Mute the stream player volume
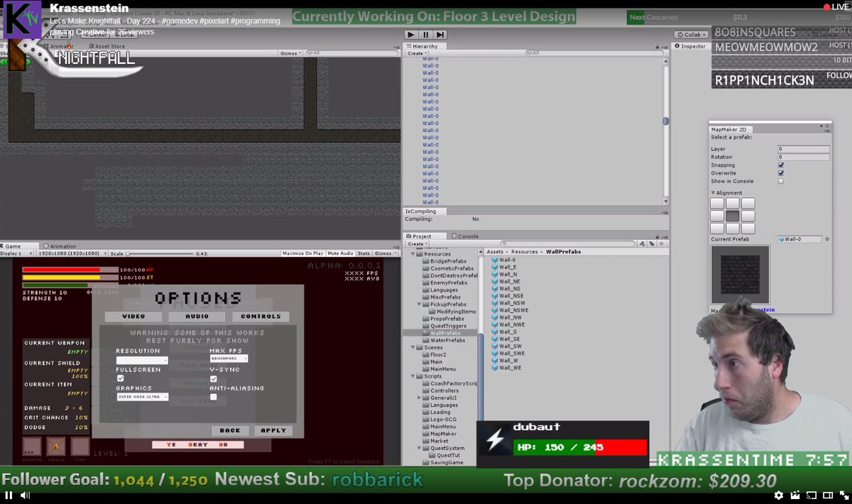The image size is (852, 504). tap(26, 495)
